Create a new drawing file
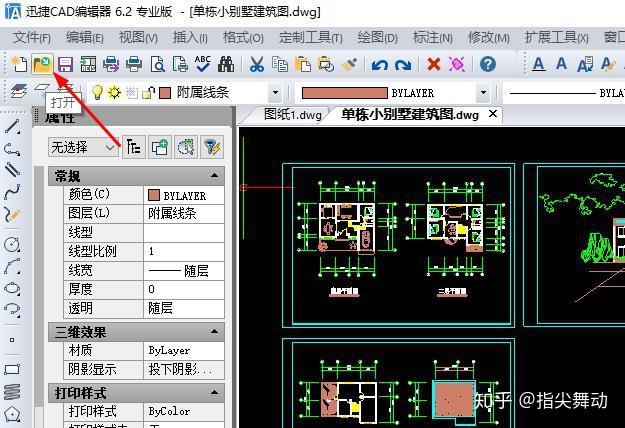Viewport: 625px width, 428px height. (19, 64)
